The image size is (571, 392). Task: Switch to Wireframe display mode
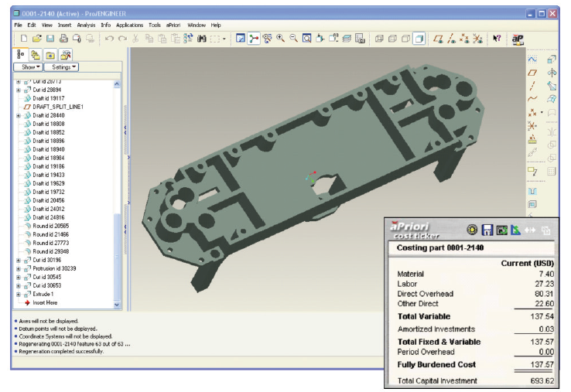click(379, 38)
